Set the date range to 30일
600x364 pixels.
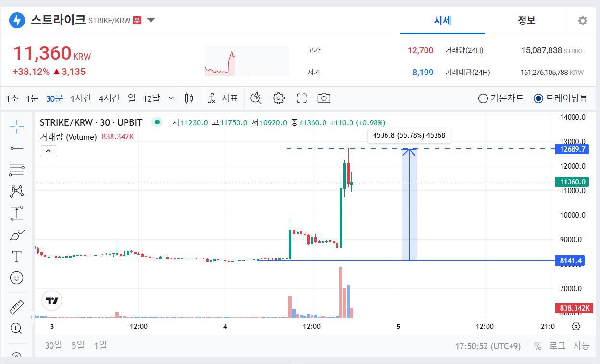[x=53, y=345]
